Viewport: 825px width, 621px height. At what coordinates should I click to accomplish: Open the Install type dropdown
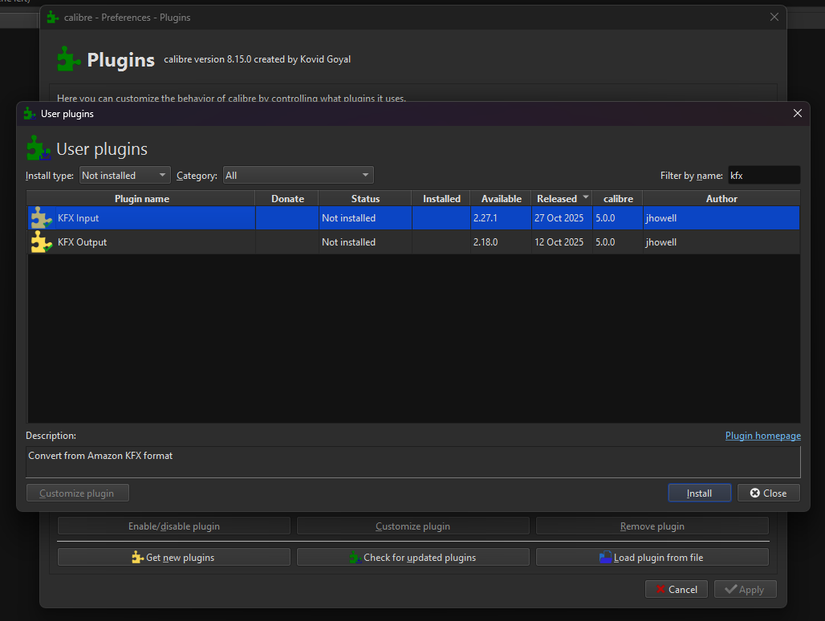[x=125, y=175]
